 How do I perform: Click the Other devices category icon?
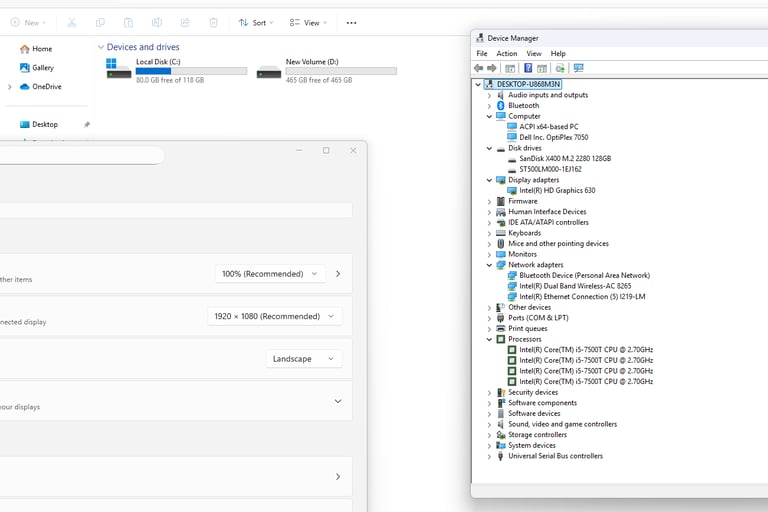point(501,308)
